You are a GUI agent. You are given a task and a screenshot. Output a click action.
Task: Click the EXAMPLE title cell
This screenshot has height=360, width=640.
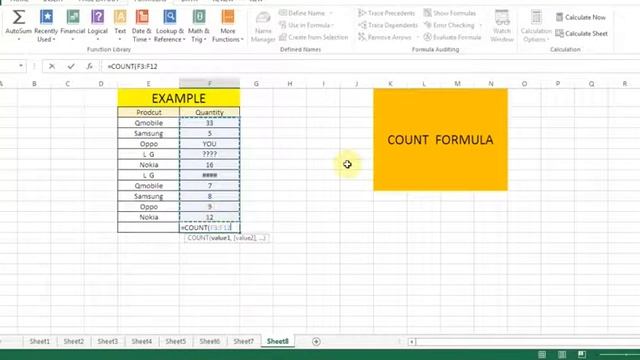[x=179, y=98]
